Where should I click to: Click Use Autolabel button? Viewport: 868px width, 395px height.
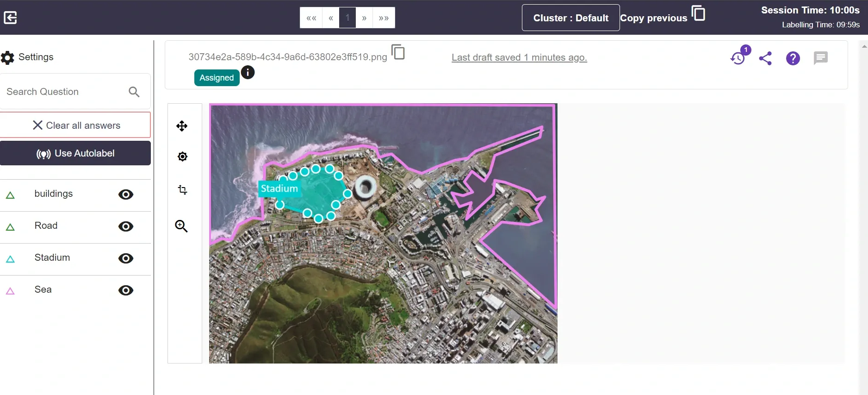tap(75, 153)
